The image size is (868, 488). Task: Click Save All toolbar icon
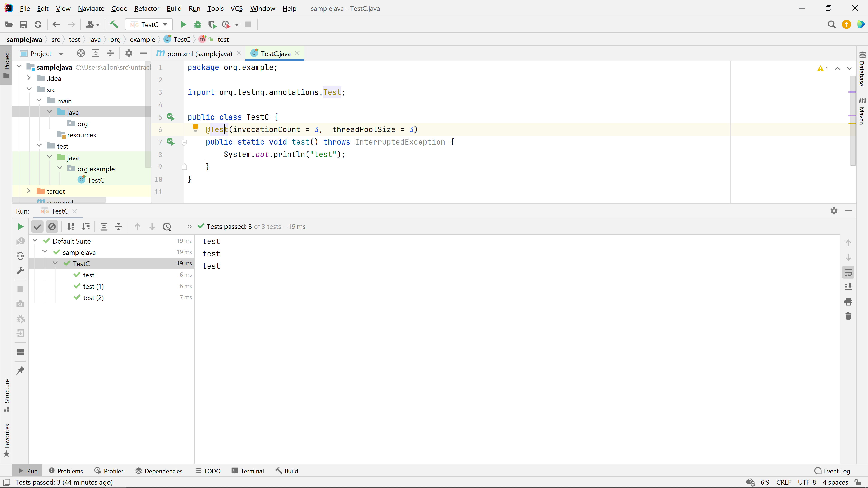[x=23, y=25]
